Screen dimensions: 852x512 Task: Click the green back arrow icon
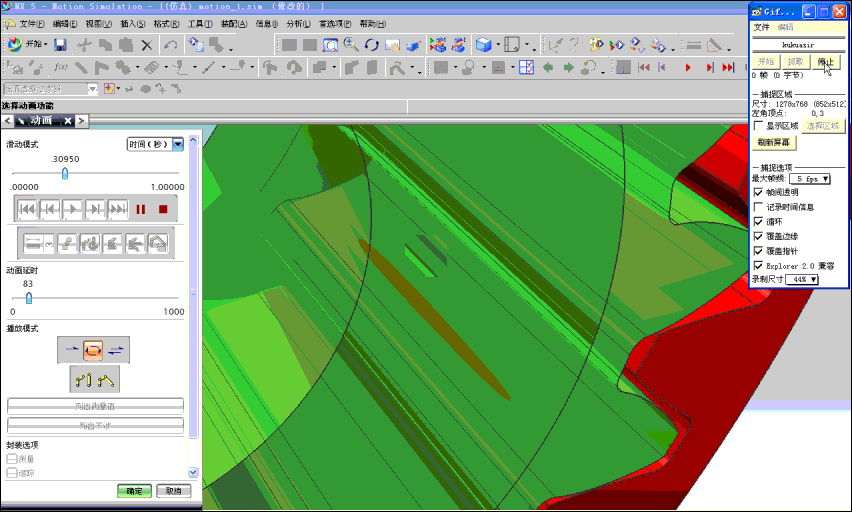point(548,67)
